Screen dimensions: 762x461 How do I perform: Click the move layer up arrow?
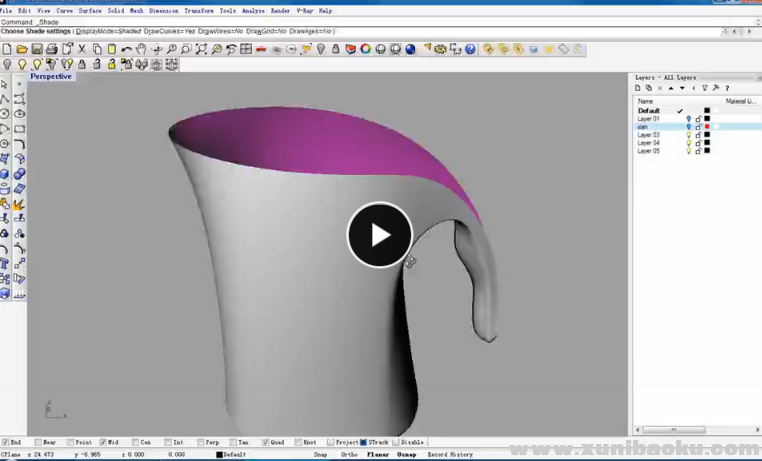click(670, 88)
